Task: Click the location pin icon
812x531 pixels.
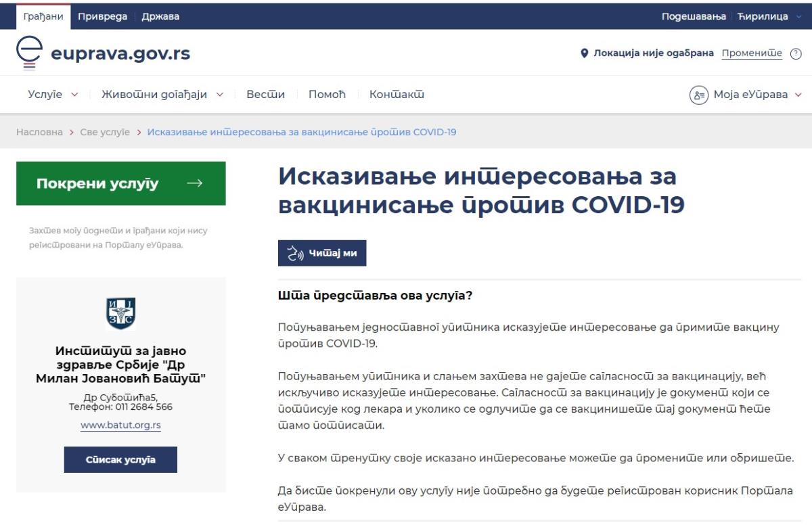Action: click(x=585, y=53)
